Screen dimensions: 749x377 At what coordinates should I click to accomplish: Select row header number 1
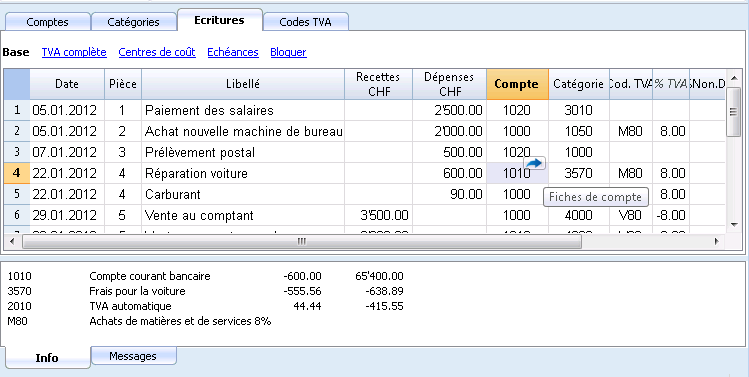pos(17,110)
